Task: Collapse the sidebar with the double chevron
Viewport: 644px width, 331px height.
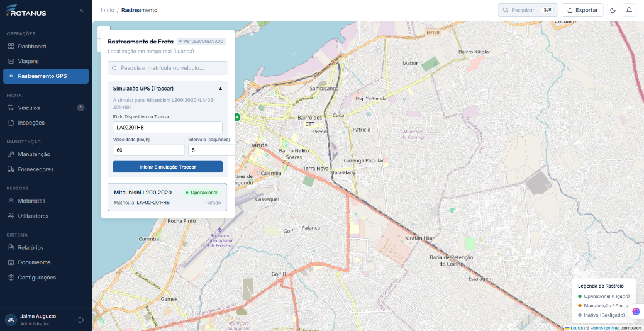Action: pos(81,10)
